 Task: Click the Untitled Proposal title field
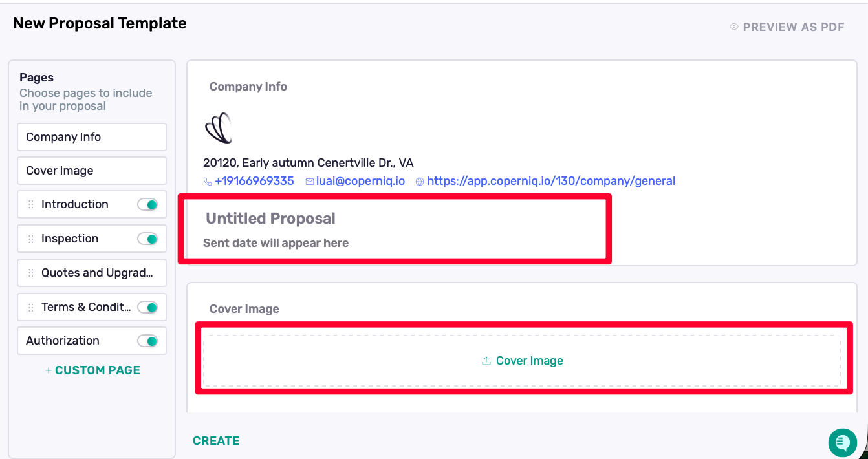coord(270,219)
